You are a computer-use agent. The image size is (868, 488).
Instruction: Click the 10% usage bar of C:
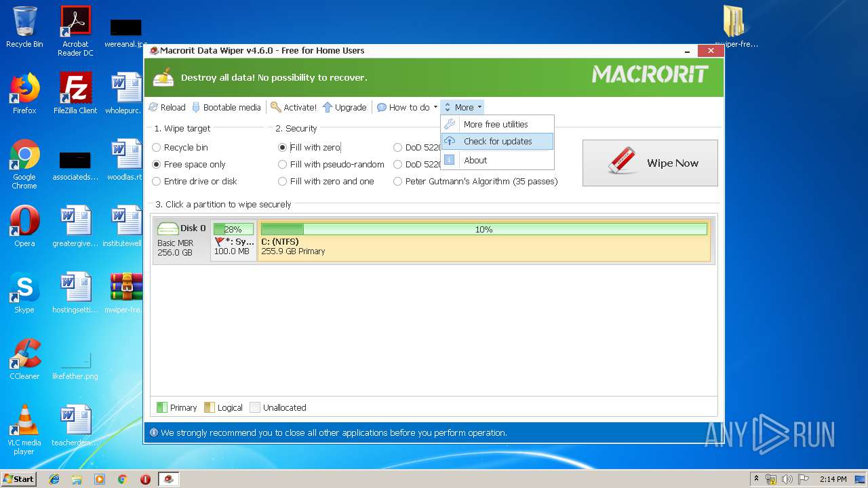tap(484, 229)
